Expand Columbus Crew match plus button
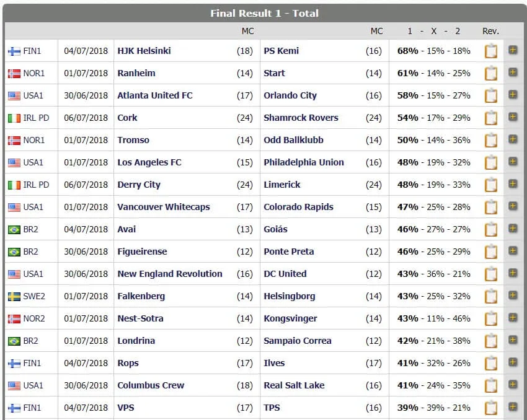The image size is (527, 420). [513, 385]
